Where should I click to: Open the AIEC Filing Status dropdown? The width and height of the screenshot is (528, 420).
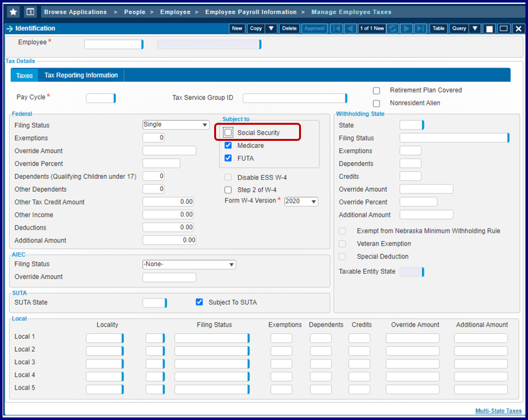pos(189,264)
